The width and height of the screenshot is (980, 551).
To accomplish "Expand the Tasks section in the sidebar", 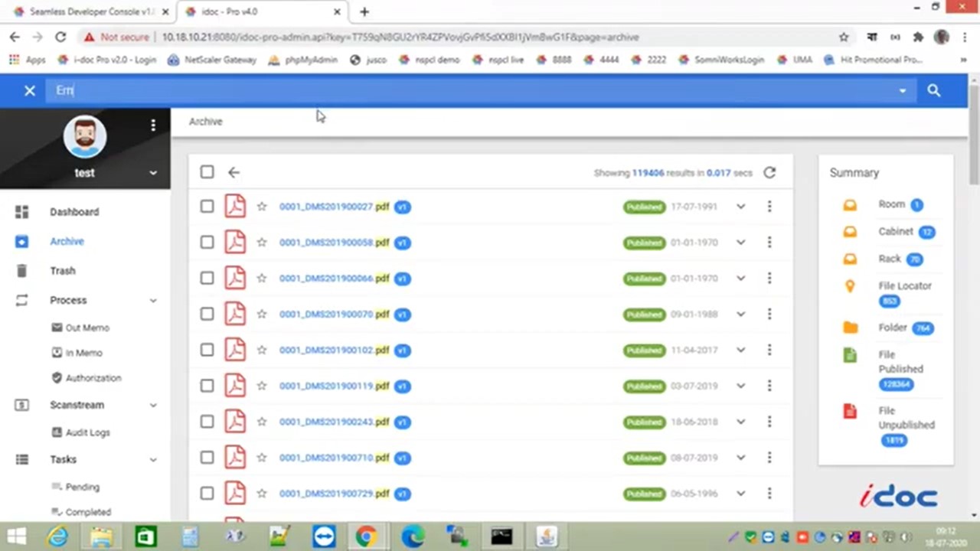I will [x=63, y=459].
